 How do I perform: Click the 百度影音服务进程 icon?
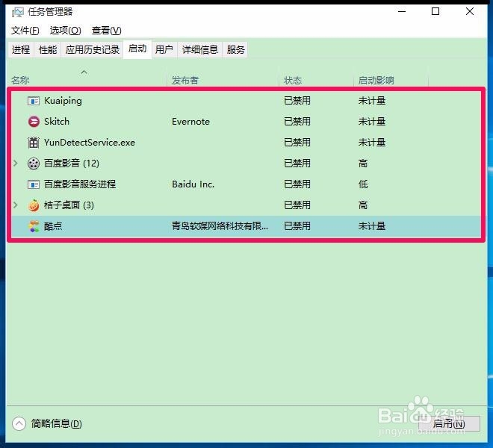[34, 184]
